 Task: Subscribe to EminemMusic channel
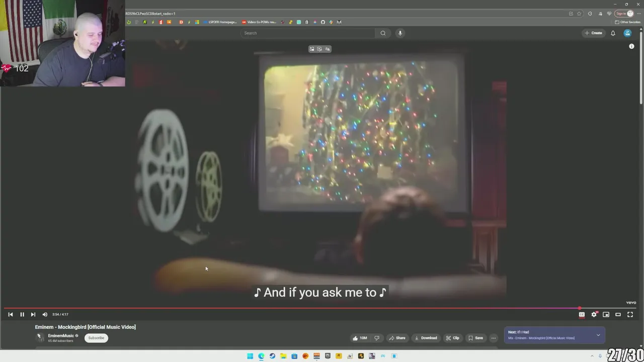pos(96,338)
